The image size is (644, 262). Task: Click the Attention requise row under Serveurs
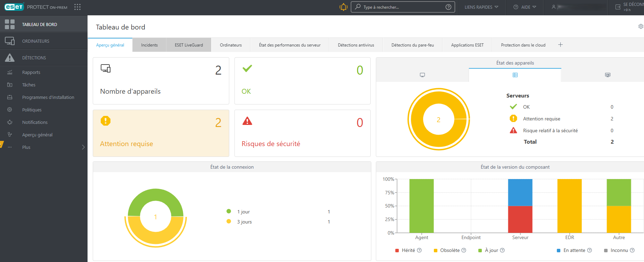pyautogui.click(x=561, y=119)
